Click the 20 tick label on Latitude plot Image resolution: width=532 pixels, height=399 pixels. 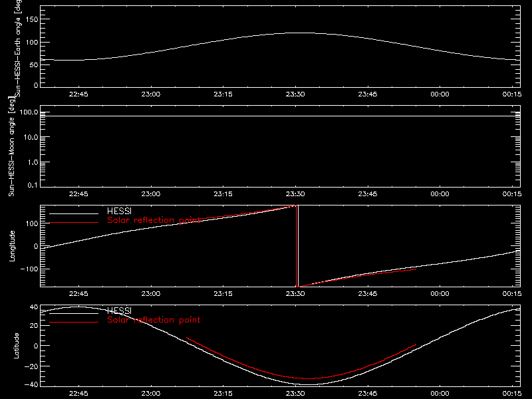pyautogui.click(x=34, y=326)
